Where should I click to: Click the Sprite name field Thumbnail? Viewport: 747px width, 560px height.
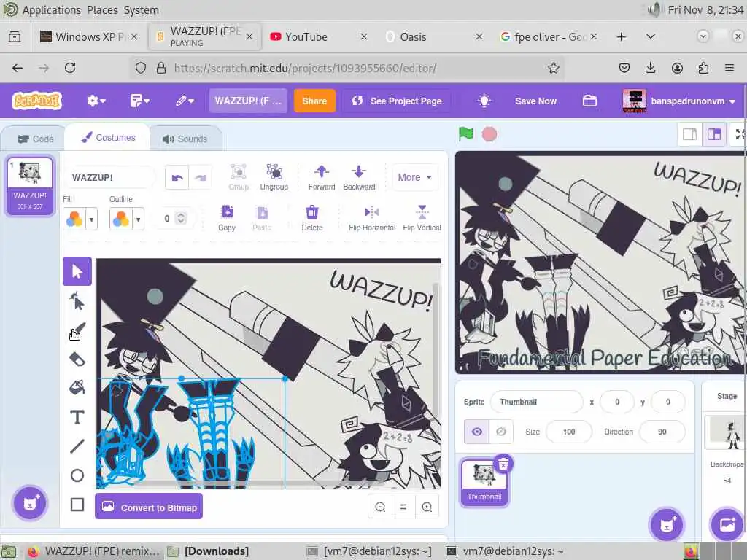(536, 402)
